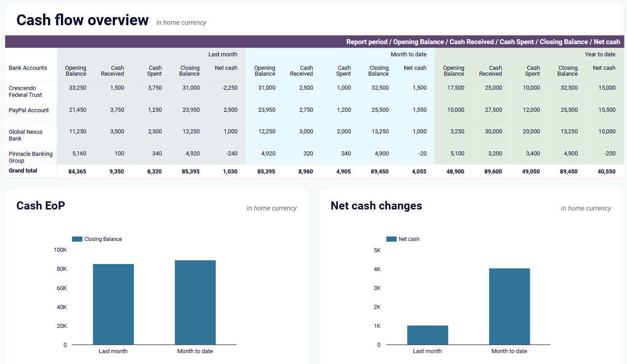This screenshot has width=627, height=364.
Task: Click the 5K axis label in Net cash chart
Action: coord(377,250)
